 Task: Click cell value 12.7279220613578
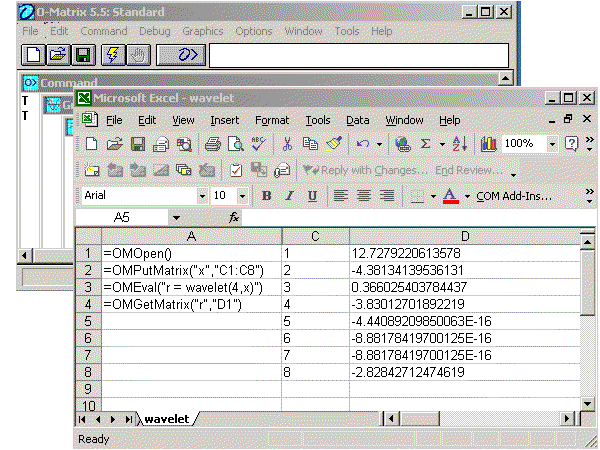[x=465, y=253]
